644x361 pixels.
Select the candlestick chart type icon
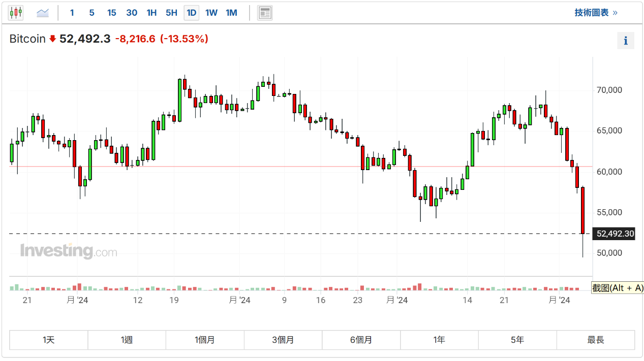click(16, 13)
